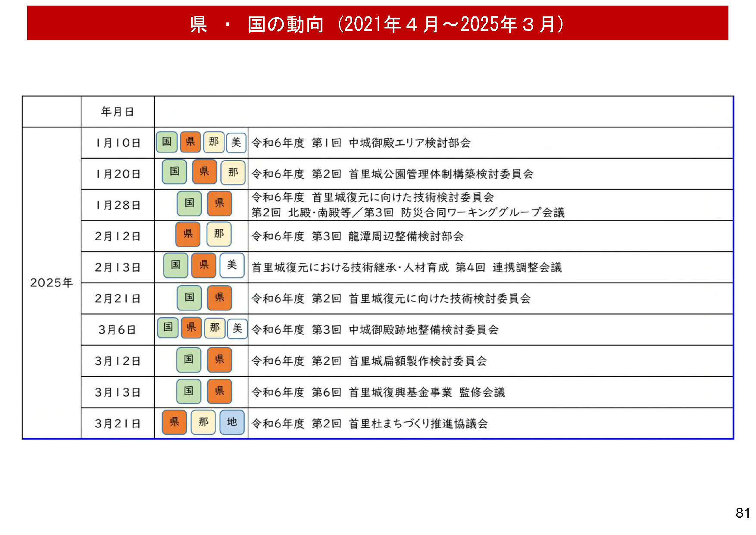This screenshot has width=756, height=535.
Task: Click the page number 81
Action: coord(742,513)
